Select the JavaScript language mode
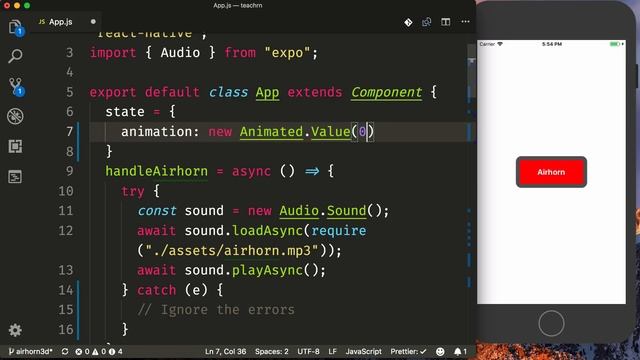Viewport: 640px width, 360px height. 363,351
